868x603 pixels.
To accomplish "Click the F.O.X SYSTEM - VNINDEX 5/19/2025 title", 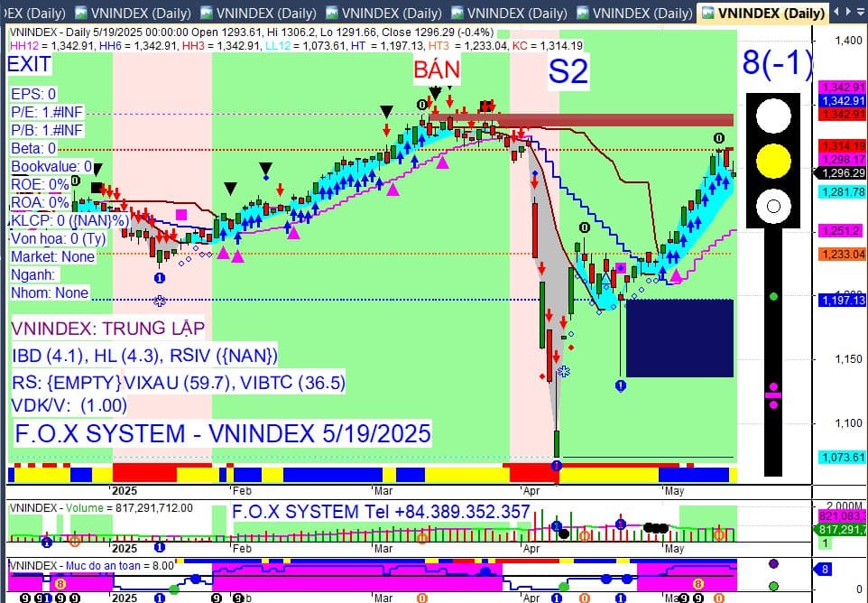I will coord(223,433).
